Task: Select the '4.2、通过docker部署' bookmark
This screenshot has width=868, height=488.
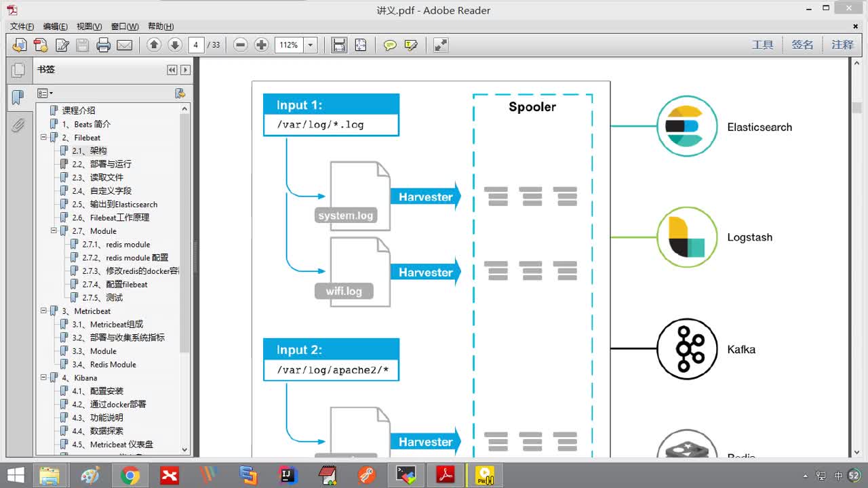Action: tap(109, 405)
